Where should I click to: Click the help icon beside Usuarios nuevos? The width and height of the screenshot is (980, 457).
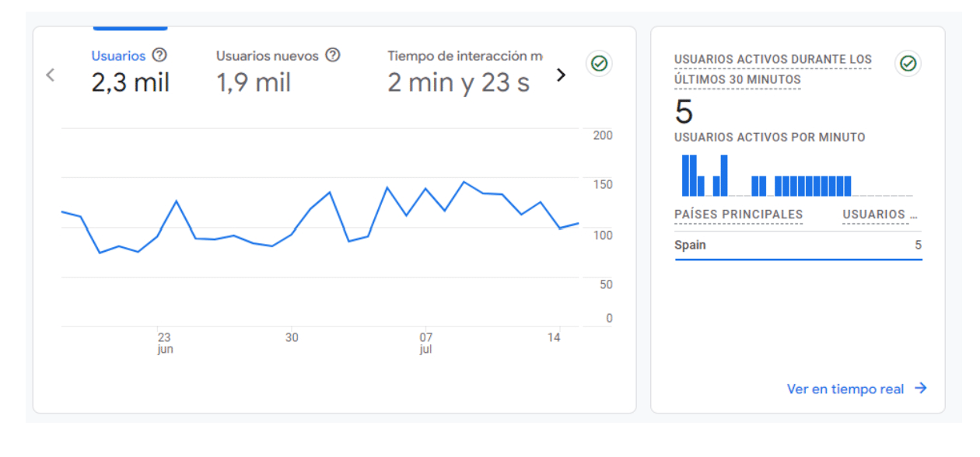333,55
